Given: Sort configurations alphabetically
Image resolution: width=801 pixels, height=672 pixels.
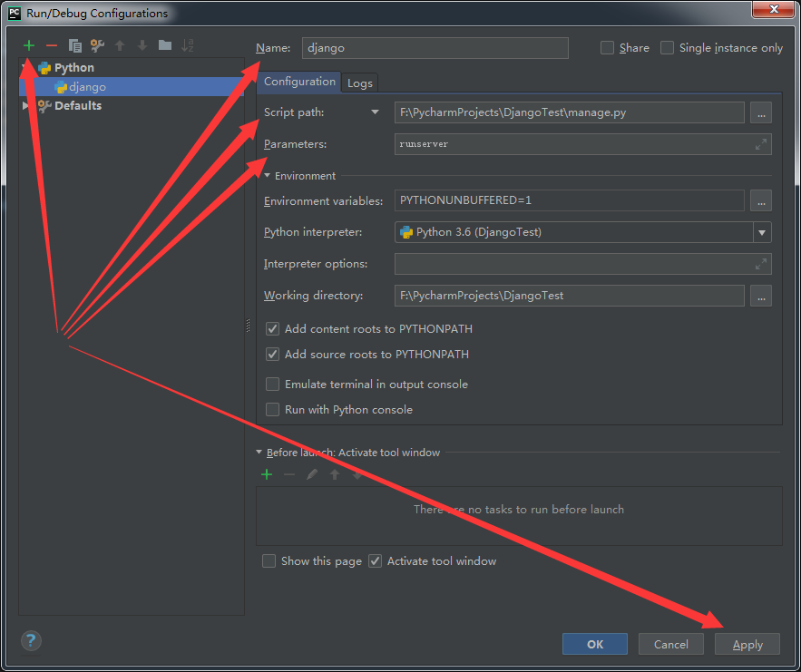Looking at the screenshot, I should (189, 44).
